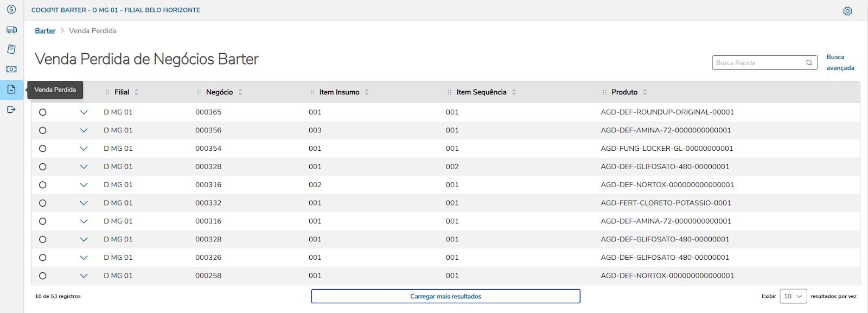This screenshot has height=313, width=868.
Task: Select the Venda Perdida sidebar icon
Action: pos(11,90)
